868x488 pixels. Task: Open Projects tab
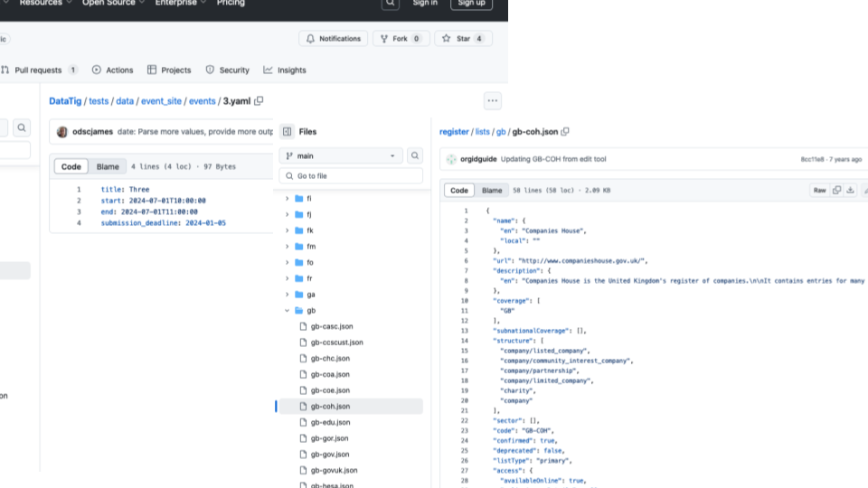pyautogui.click(x=169, y=70)
